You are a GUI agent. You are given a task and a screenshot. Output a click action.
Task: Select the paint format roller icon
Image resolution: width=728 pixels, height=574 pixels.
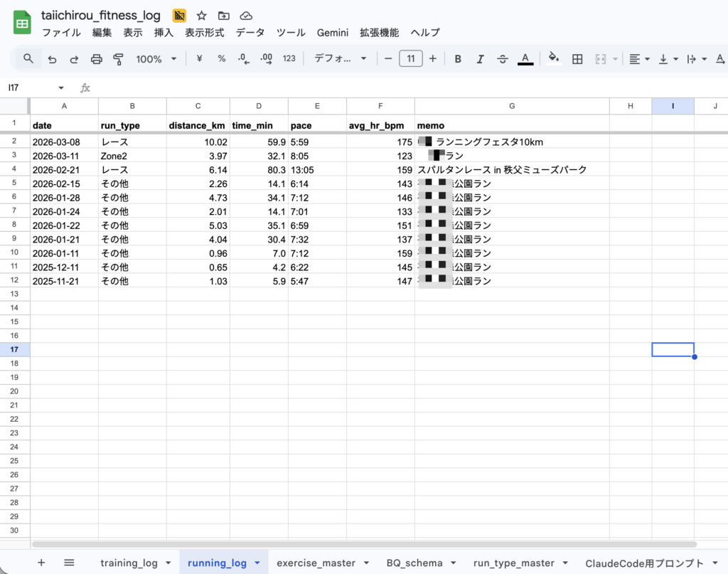click(x=119, y=59)
